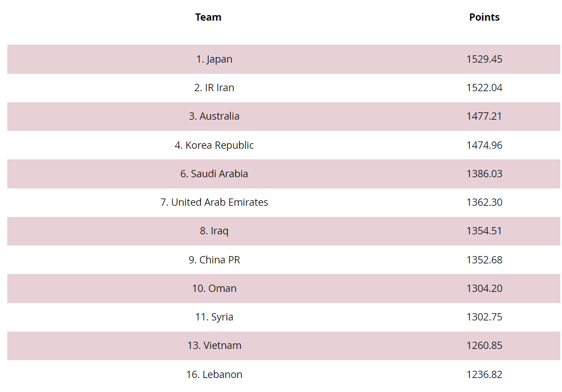Screen dimensions: 562x392
Task: Select the 8. Iraq team cell
Action: (x=214, y=231)
